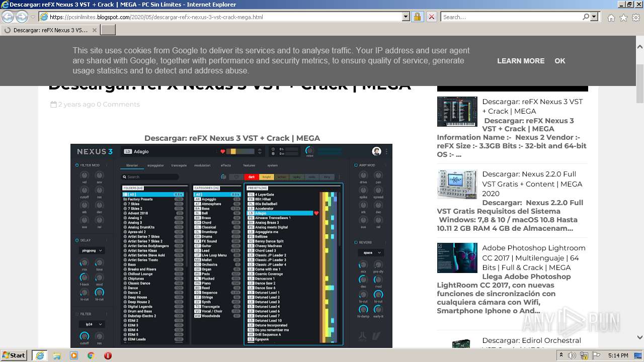This screenshot has height=362, width=644.
Task: Click the Nexus user avatar icon
Action: coord(376,151)
